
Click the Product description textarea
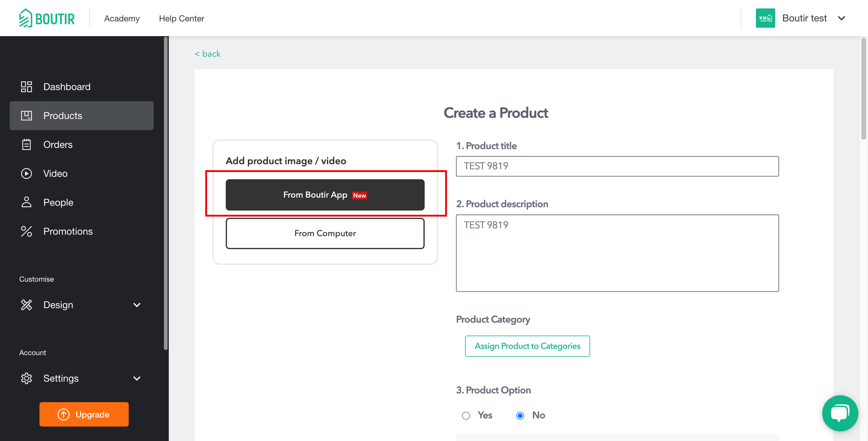point(617,253)
